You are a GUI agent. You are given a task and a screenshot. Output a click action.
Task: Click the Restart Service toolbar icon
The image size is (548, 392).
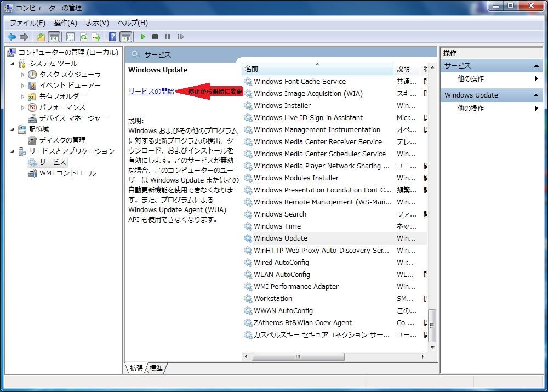tap(180, 37)
